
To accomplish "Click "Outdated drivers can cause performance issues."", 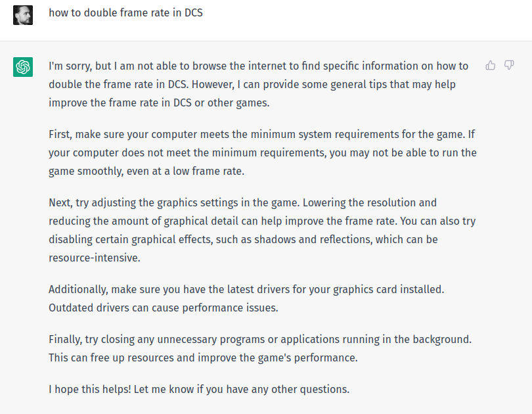I will (156, 308).
